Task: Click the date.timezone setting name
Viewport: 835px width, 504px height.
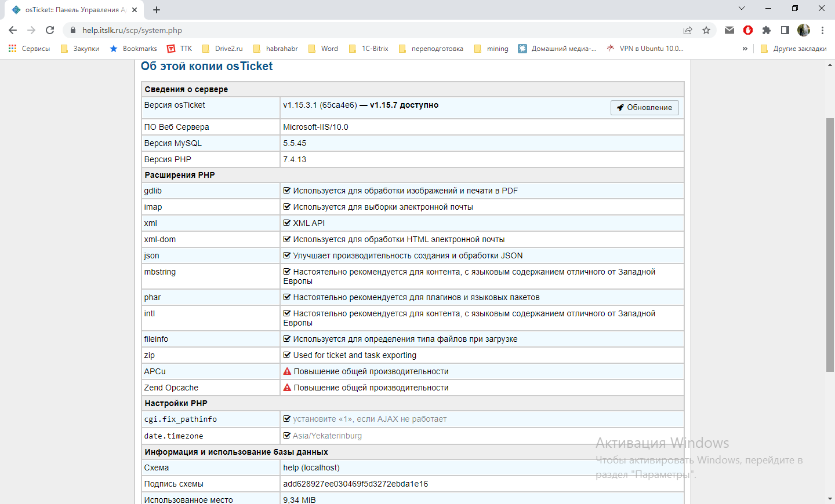Action: pos(173,436)
